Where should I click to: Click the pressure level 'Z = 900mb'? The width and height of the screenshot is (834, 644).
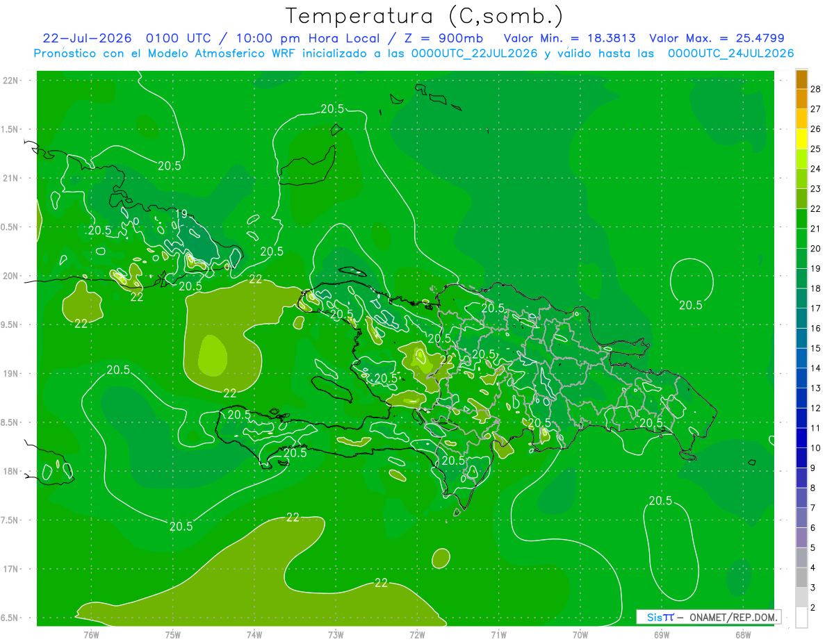tap(444, 38)
